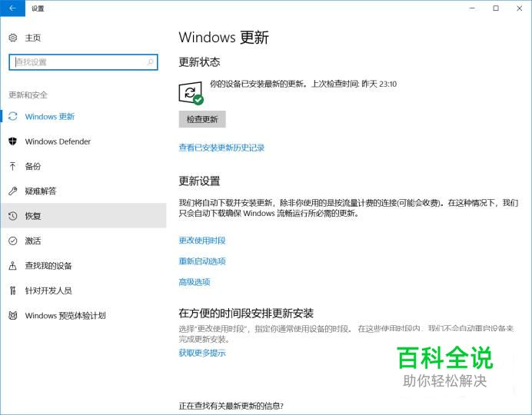Click the 激活 checkmark circle icon
532x415 pixels.
(13, 241)
